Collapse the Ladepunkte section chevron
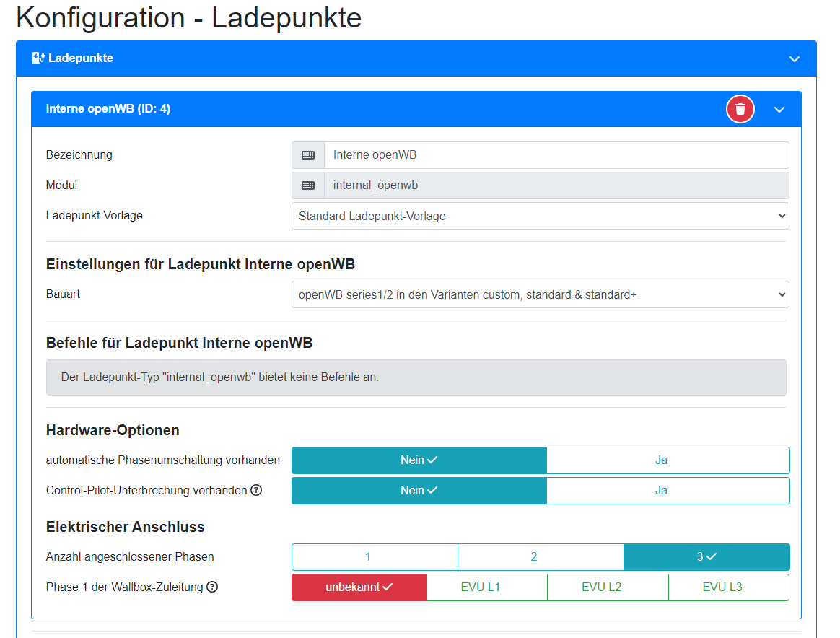The width and height of the screenshot is (840, 638). coord(795,58)
